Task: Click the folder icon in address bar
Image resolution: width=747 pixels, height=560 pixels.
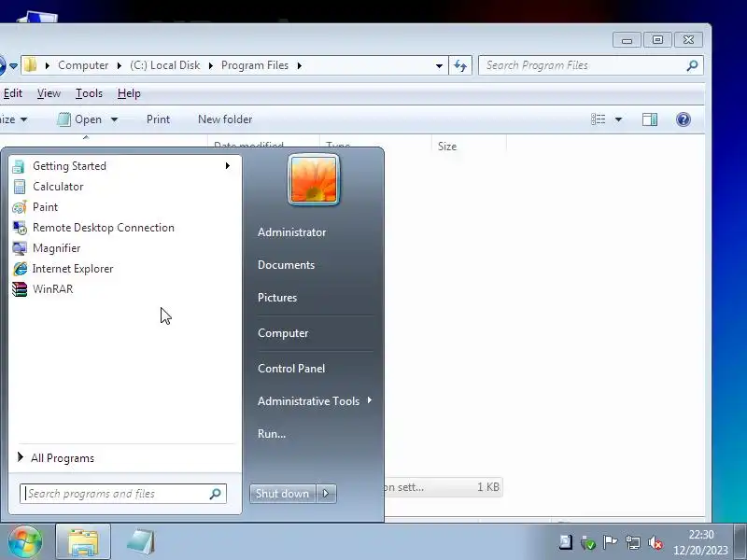Action: pos(31,64)
